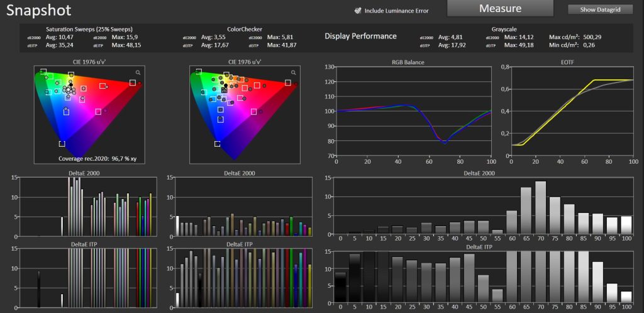Click the Display Performance label
This screenshot has width=644, height=313.
(360, 36)
